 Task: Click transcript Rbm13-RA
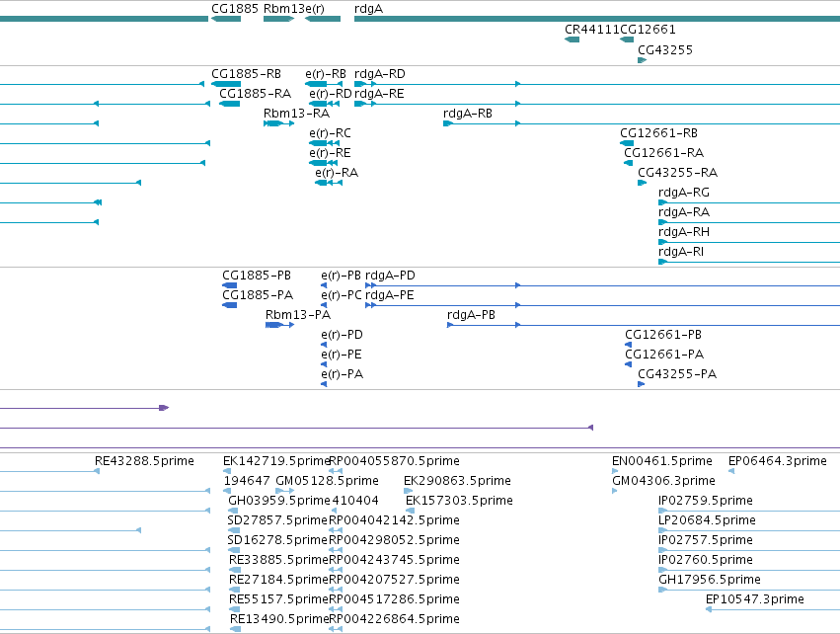(x=296, y=114)
